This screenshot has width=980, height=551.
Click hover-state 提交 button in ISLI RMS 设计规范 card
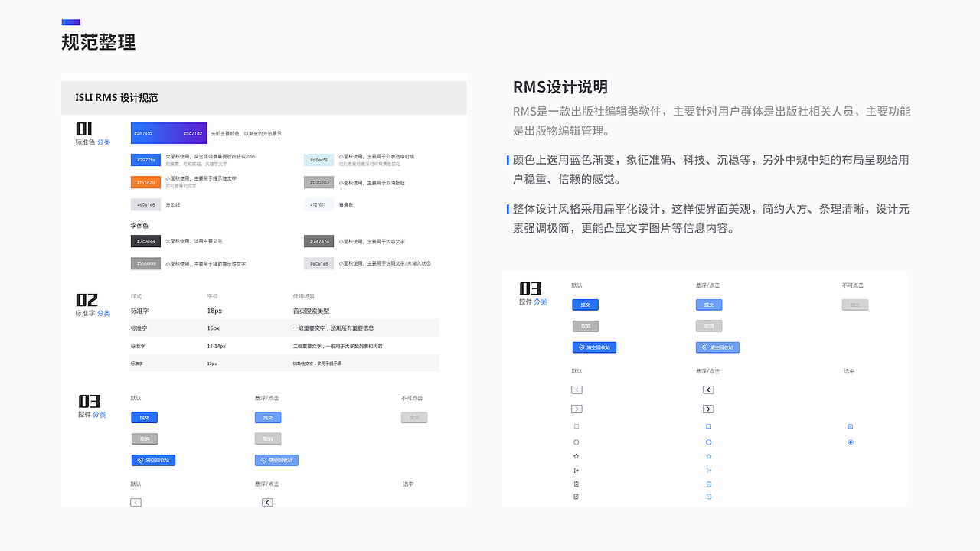pyautogui.click(x=268, y=418)
